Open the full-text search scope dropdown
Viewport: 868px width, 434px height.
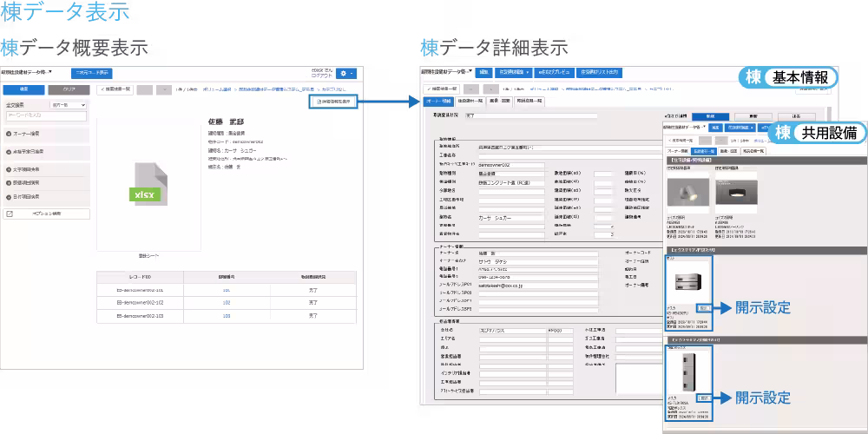pyautogui.click(x=69, y=104)
